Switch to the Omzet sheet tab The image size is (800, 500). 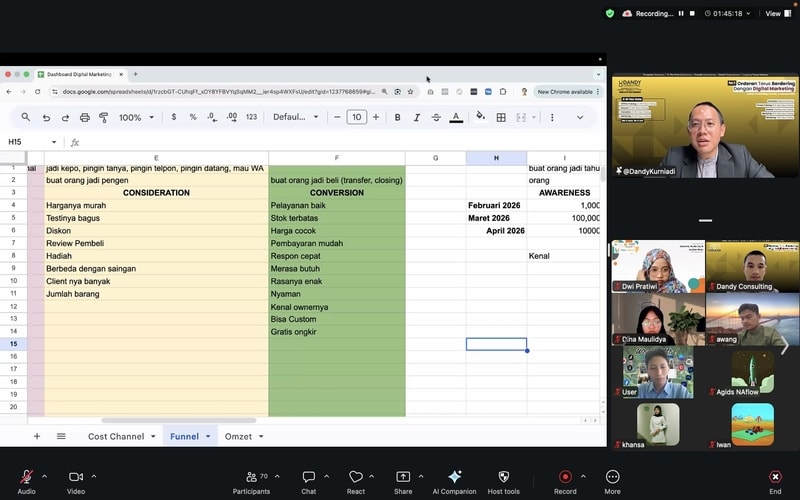[x=238, y=436]
